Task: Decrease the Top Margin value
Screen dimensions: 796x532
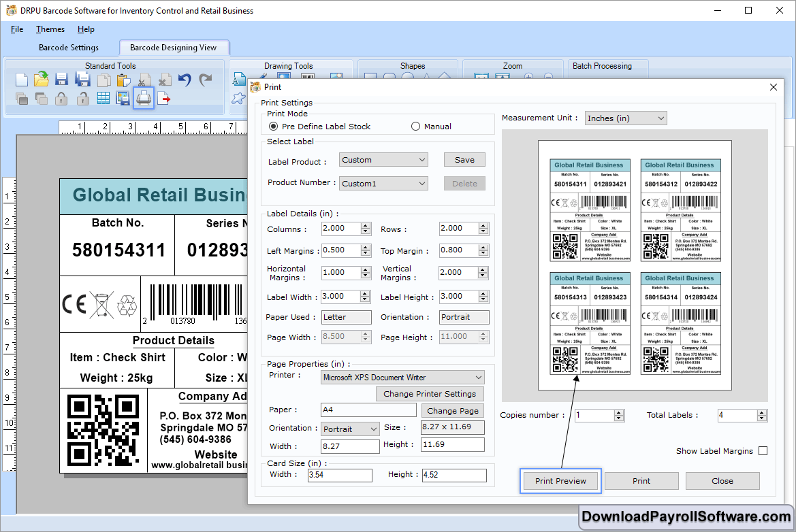Action: [483, 254]
